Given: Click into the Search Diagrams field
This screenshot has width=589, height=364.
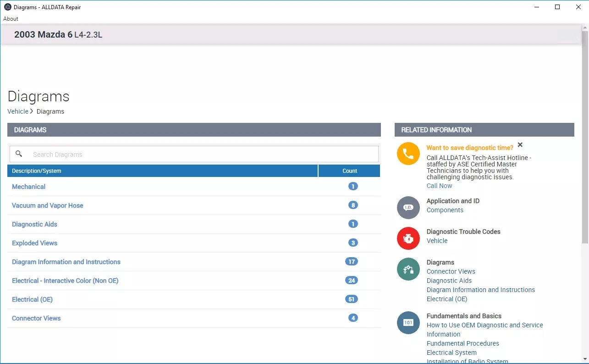Looking at the screenshot, I should (x=202, y=154).
